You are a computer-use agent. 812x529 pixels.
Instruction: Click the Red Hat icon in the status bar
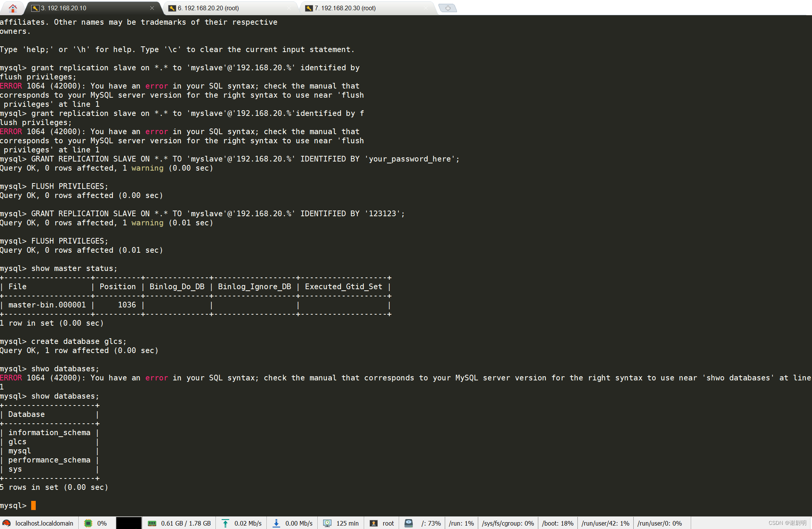pos(7,523)
